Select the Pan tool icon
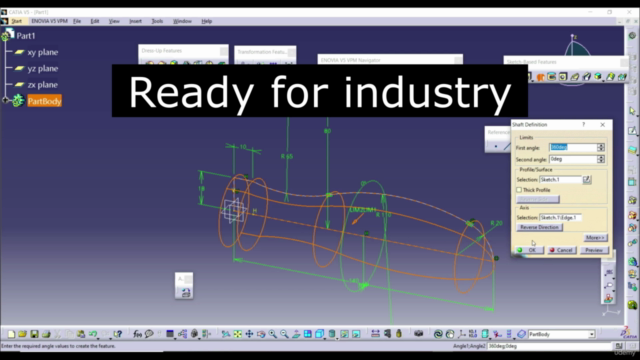 click(x=249, y=334)
